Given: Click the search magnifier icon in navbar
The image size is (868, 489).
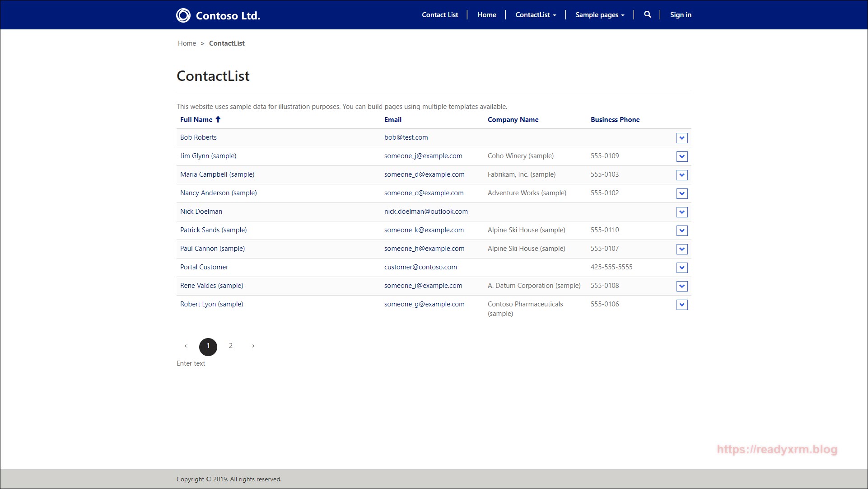Looking at the screenshot, I should pyautogui.click(x=647, y=14).
